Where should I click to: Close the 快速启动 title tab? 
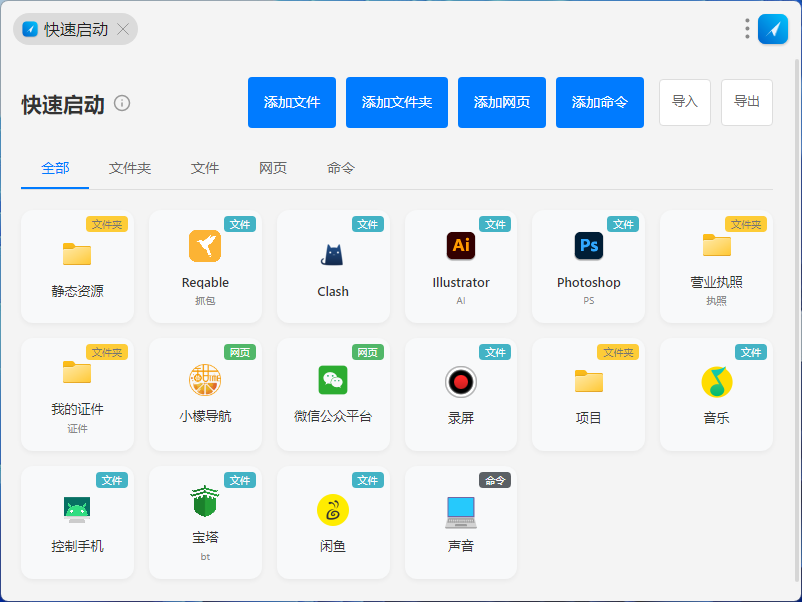pyautogui.click(x=123, y=29)
